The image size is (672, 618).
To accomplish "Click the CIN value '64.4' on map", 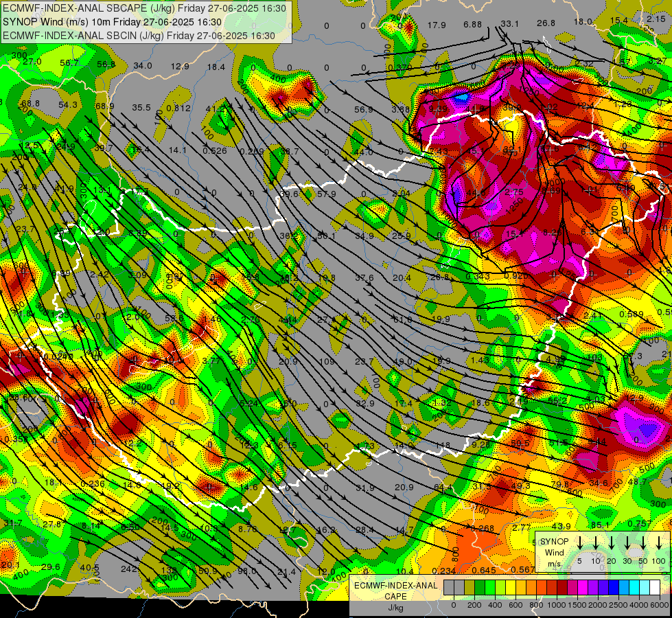I will click(x=443, y=488).
